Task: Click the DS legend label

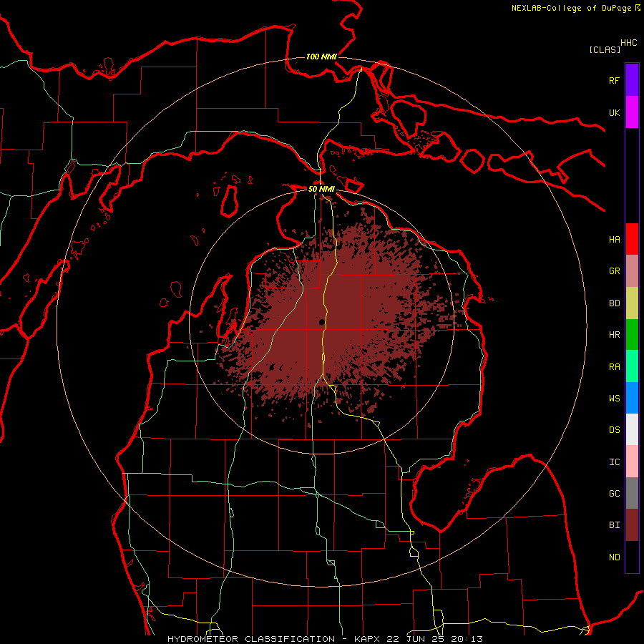Action: click(x=615, y=429)
